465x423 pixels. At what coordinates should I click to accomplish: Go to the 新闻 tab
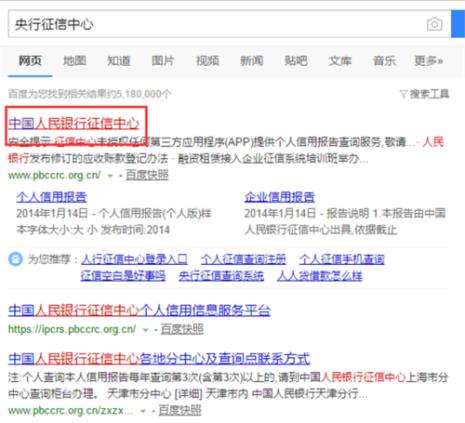pos(252,61)
